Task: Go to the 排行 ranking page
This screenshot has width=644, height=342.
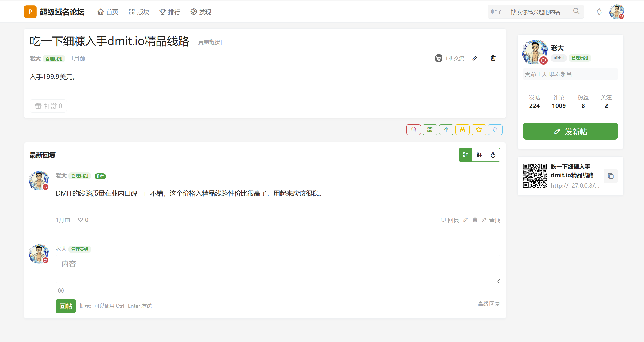Action: point(170,12)
